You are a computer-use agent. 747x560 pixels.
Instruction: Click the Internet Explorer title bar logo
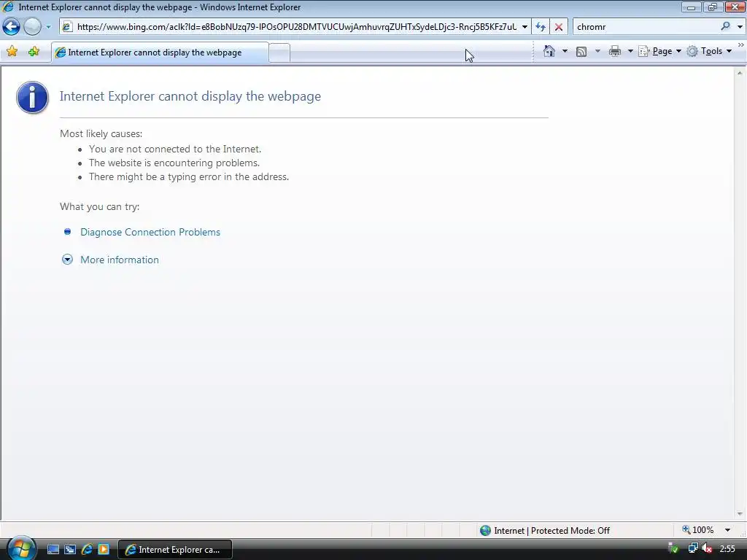point(8,7)
